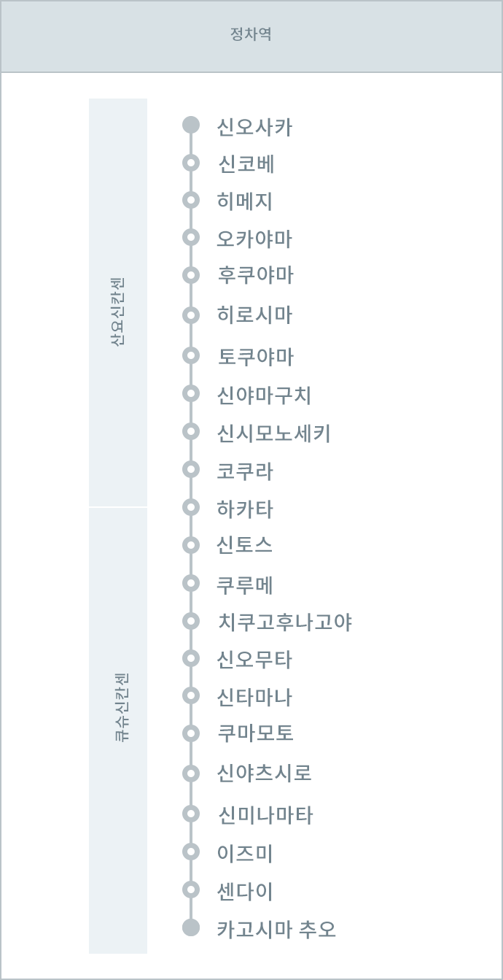This screenshot has width=503, height=980.
Task: Open the 신야마구치 station entry
Action: click(265, 396)
